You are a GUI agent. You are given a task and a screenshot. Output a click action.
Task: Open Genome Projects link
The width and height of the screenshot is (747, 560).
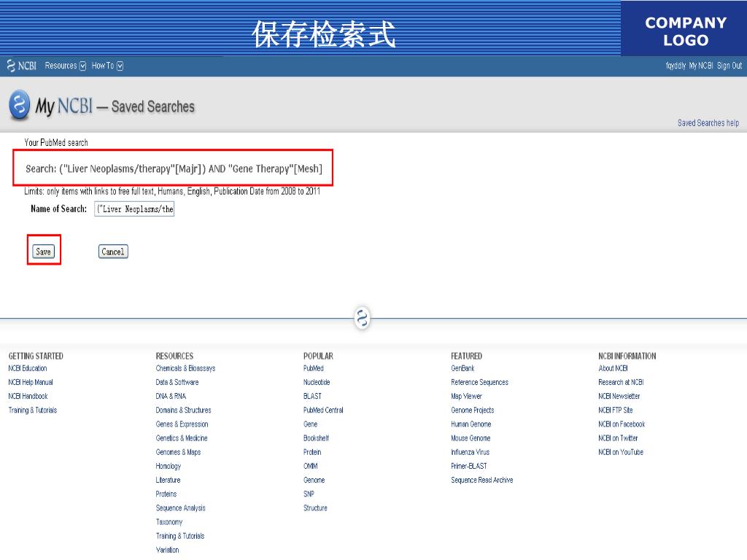473,410
